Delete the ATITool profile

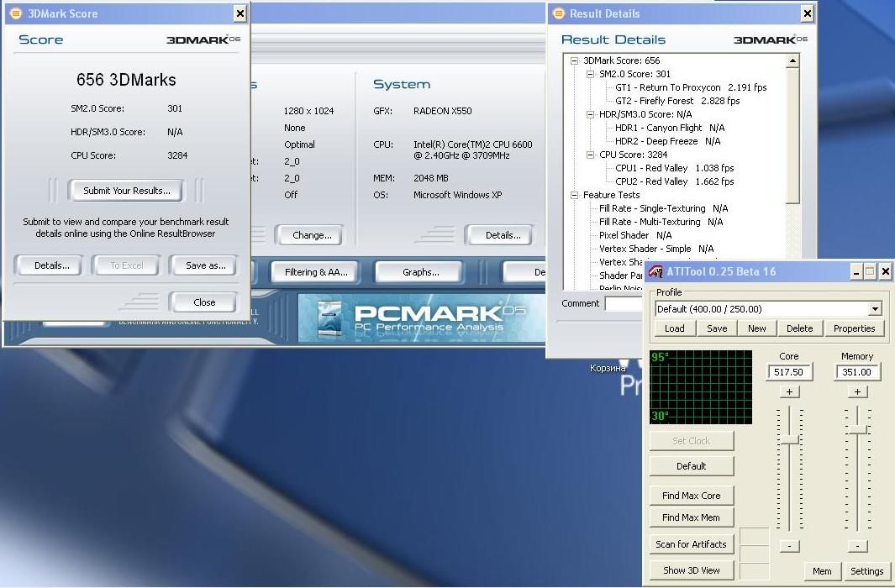(x=799, y=328)
